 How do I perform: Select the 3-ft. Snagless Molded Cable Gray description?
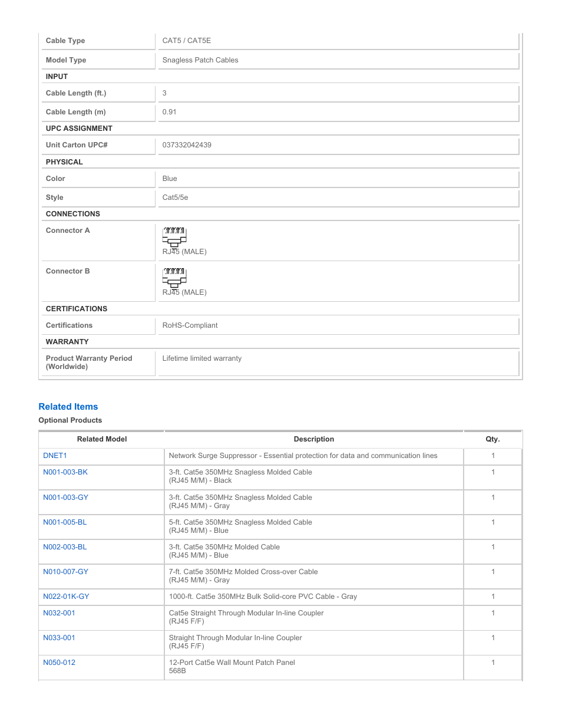click(240, 502)
